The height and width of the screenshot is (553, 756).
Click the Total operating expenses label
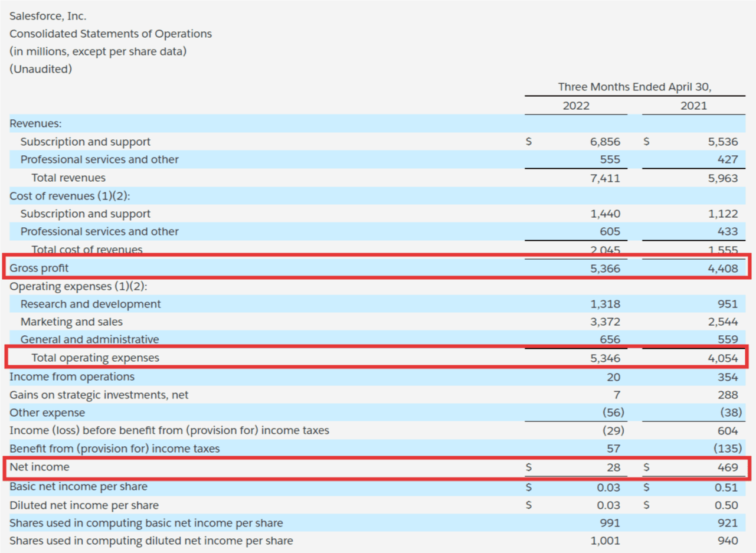(x=95, y=358)
